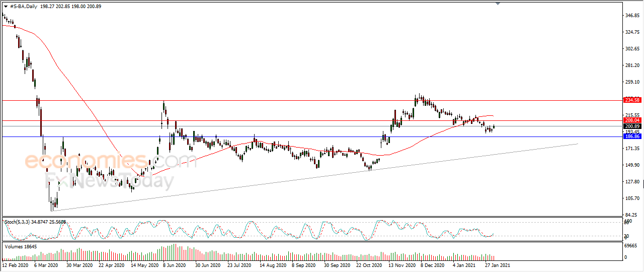Click the 259.10 price axis label

point(632,82)
